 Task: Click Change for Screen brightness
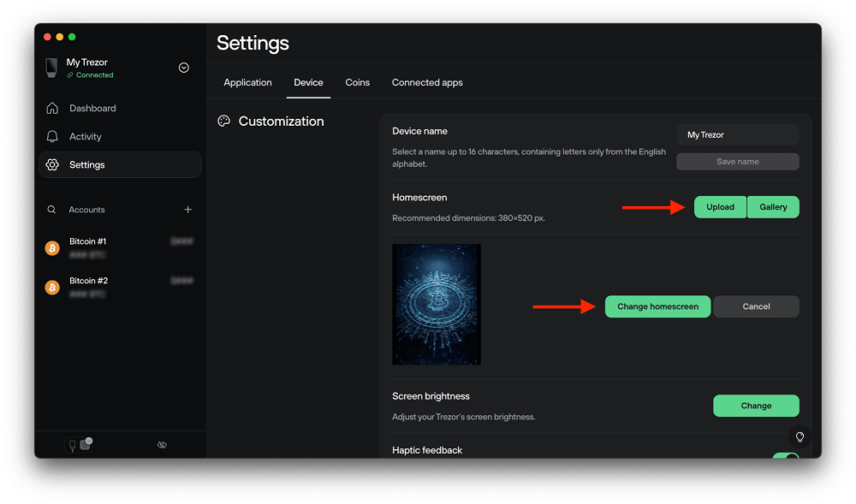[756, 406]
